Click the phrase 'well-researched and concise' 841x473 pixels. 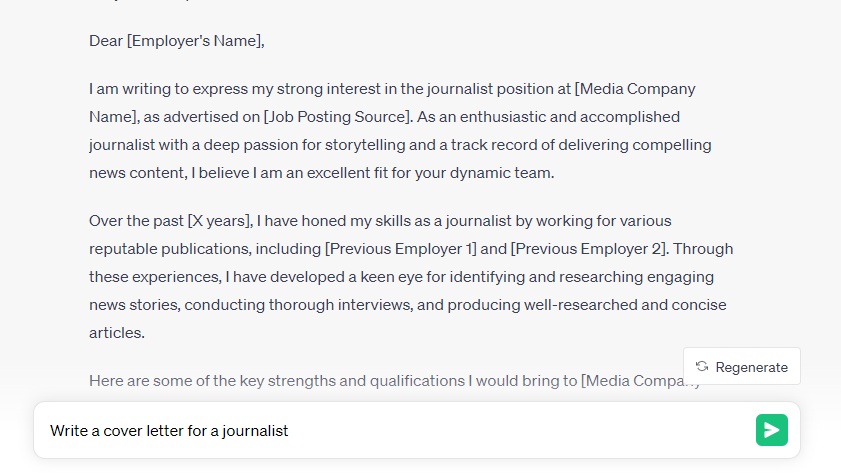pyautogui.click(x=625, y=305)
